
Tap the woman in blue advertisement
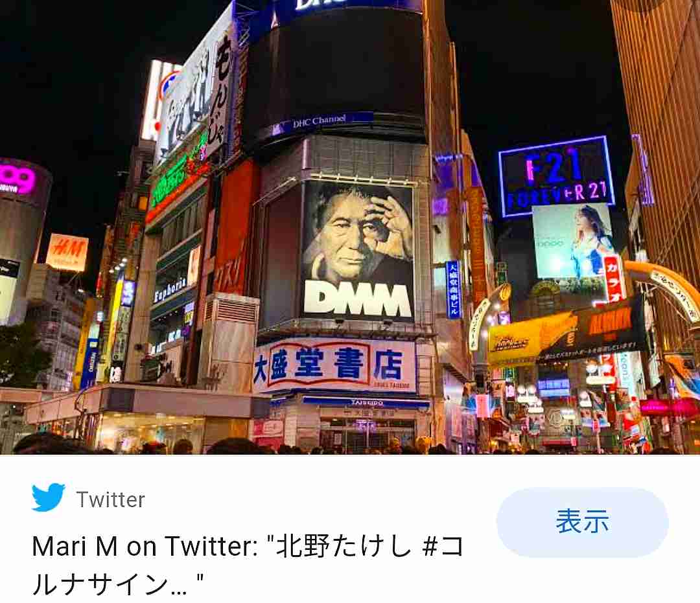pos(572,240)
